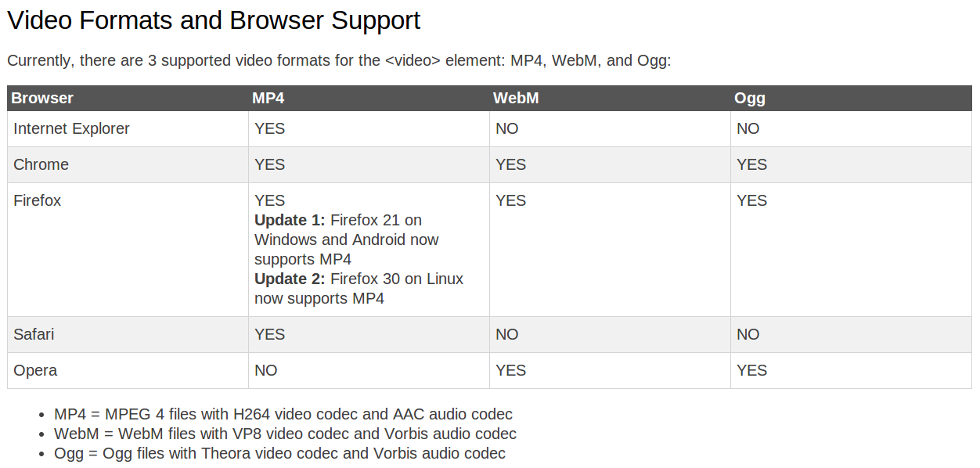Click the "WebM = WebM files" bullet

(x=285, y=434)
